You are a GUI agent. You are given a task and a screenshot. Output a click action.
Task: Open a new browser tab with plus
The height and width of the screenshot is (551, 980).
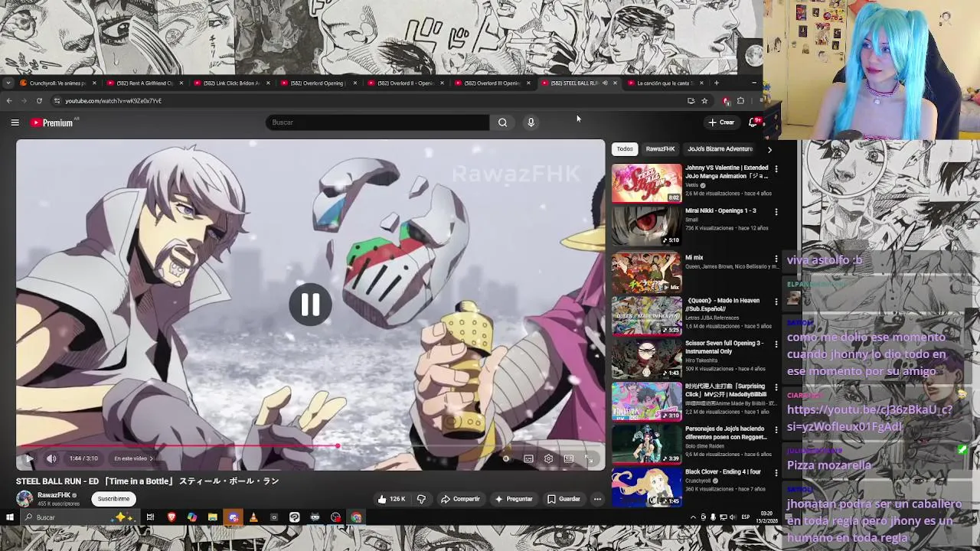pos(717,83)
